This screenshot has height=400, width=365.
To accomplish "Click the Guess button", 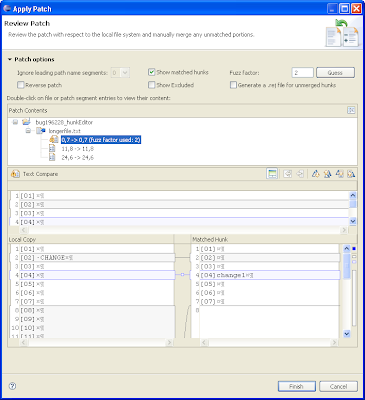I will [335, 72].
